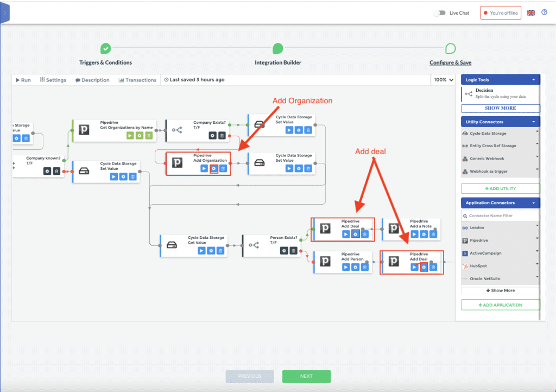Open settings gear of Get Organizations by Name
This screenshot has height=392, width=556.
(x=140, y=135)
